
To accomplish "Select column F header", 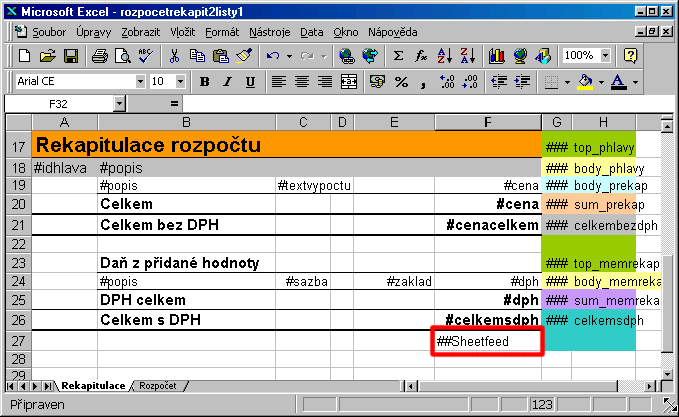I will 487,122.
